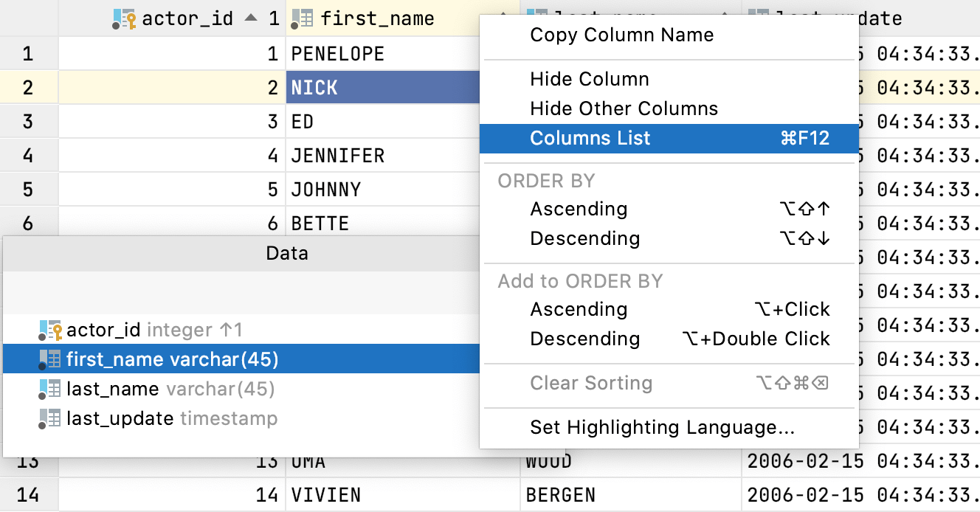Select Copy Column Name from context menu
The height and width of the screenshot is (512, 980).
click(x=621, y=35)
